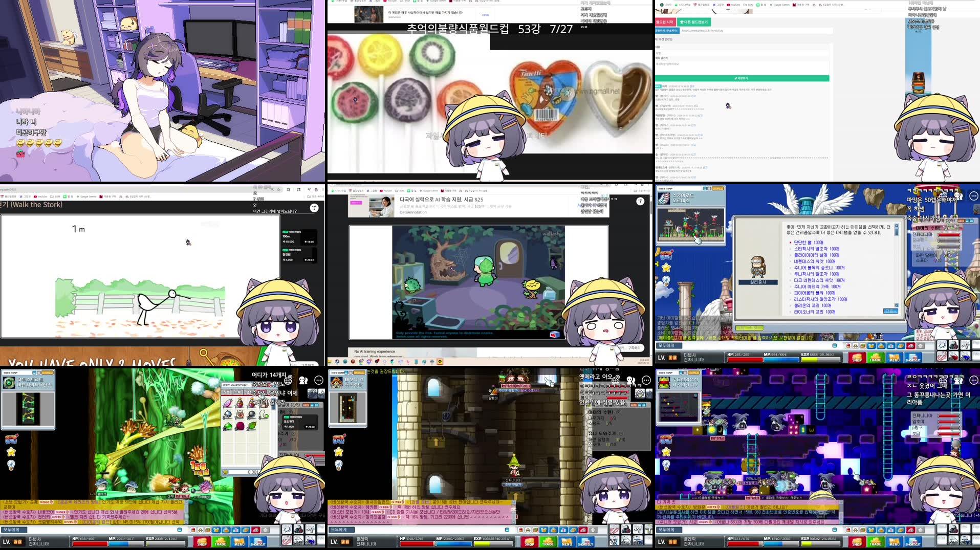
Task: Click the YouTube bookmark in the Walk the Stork browser
Action: (41, 196)
